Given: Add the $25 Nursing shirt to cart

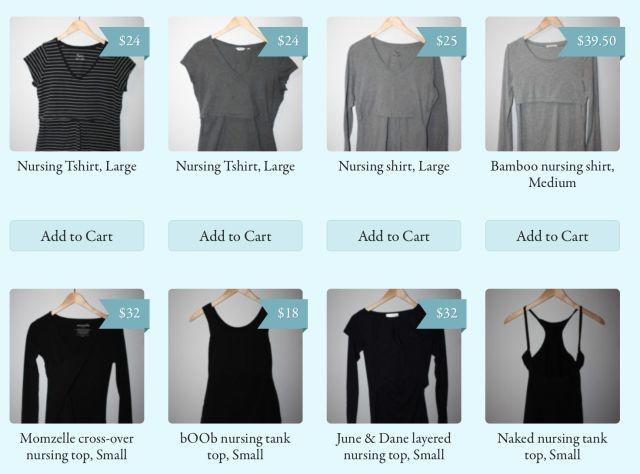Looking at the screenshot, I should pos(394,236).
